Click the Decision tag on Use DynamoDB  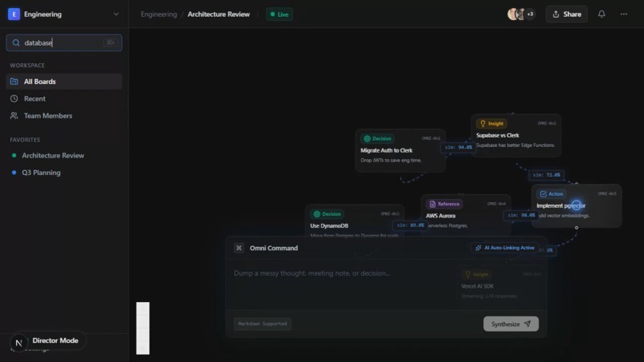[328, 214]
